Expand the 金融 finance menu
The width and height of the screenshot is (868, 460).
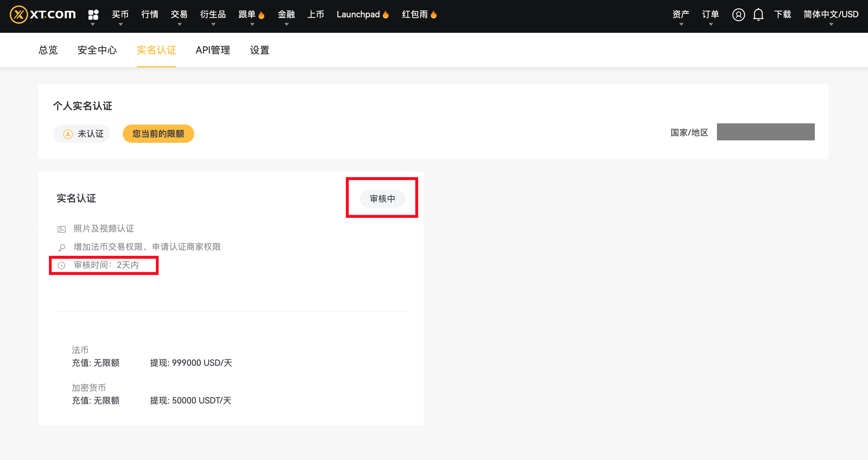tap(286, 15)
